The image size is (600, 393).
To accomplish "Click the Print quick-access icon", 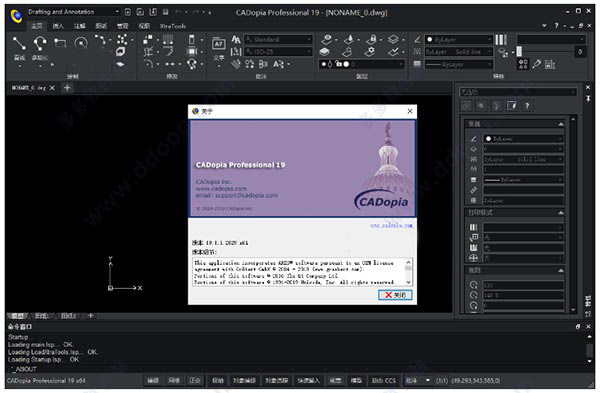I will (166, 12).
